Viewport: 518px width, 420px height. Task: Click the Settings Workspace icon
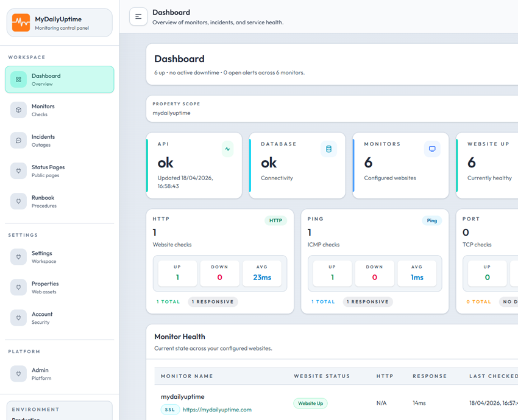[x=18, y=257]
